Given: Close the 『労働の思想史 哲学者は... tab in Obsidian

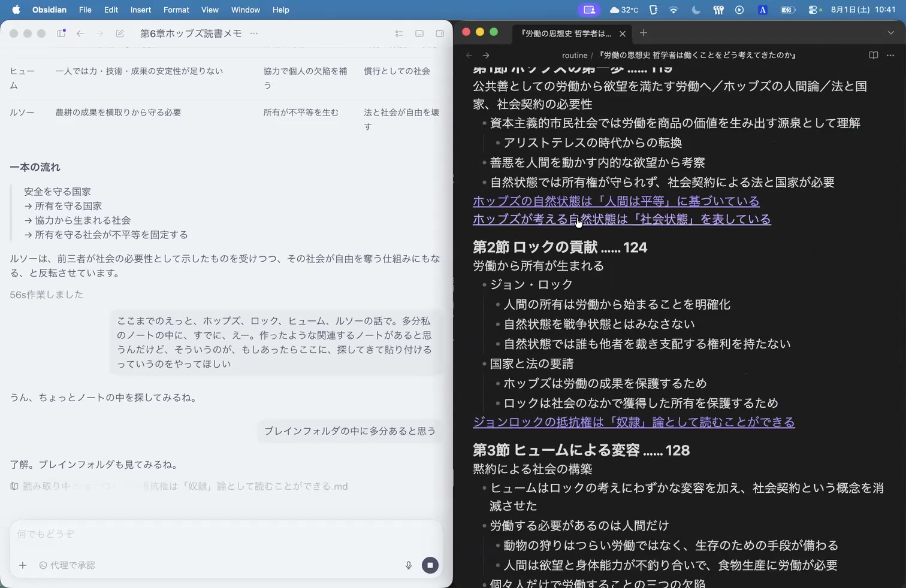Looking at the screenshot, I should click(623, 34).
